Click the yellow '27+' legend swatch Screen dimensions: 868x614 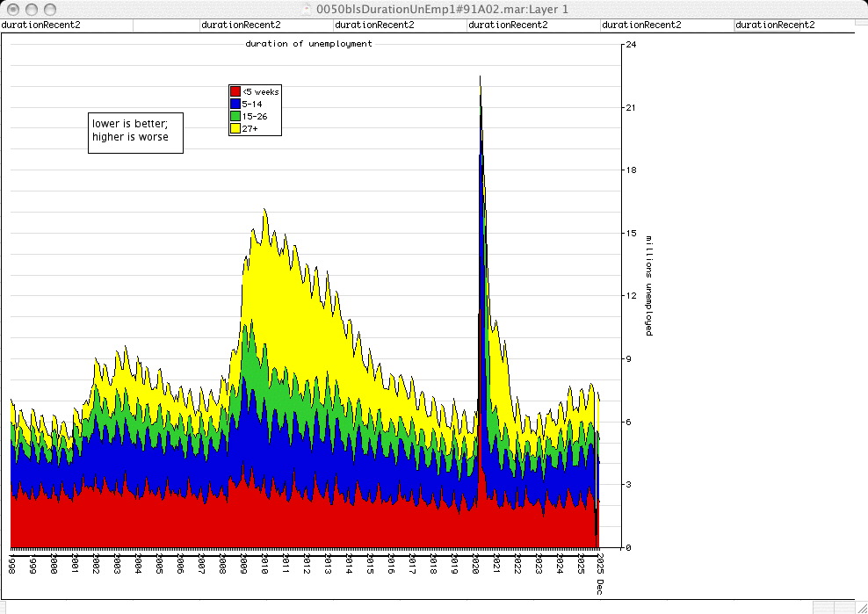click(235, 128)
